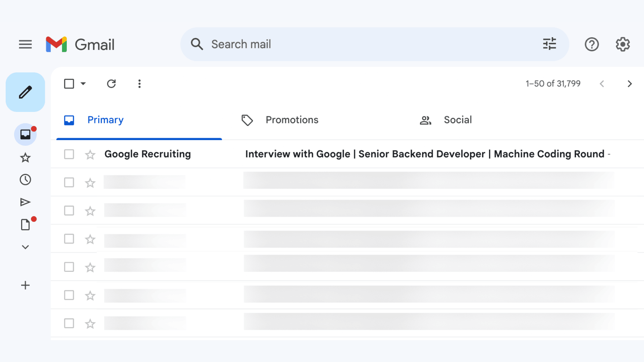
Task: Refresh the inbox
Action: [x=111, y=83]
